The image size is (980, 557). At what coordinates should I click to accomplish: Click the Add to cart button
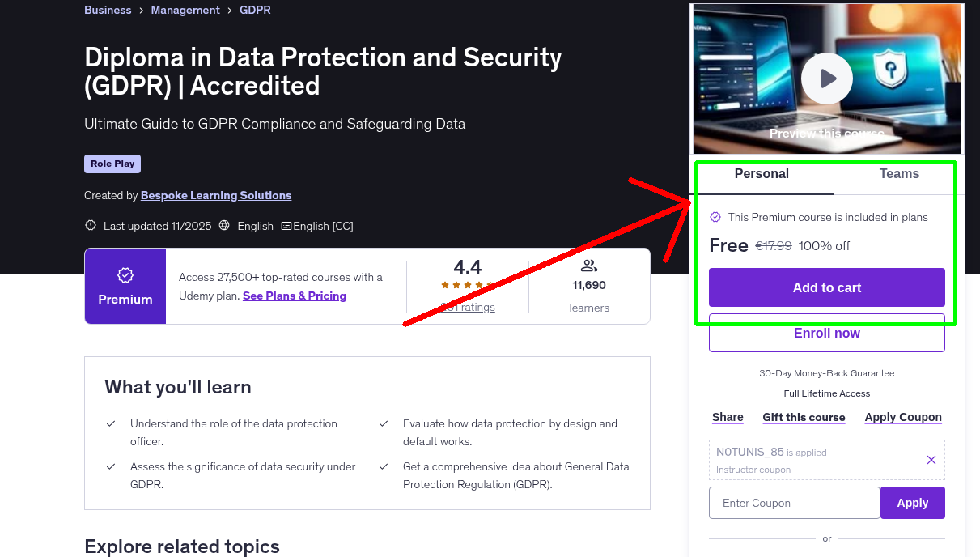(x=826, y=287)
